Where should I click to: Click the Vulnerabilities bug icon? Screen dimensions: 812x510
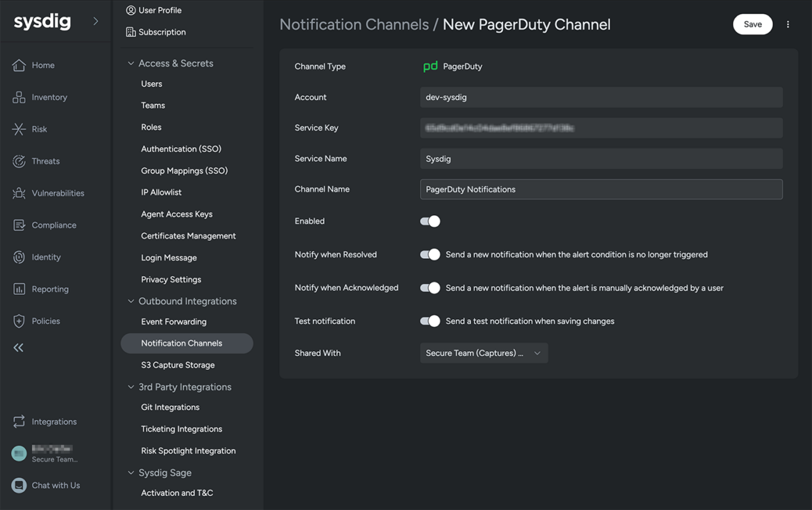19,193
